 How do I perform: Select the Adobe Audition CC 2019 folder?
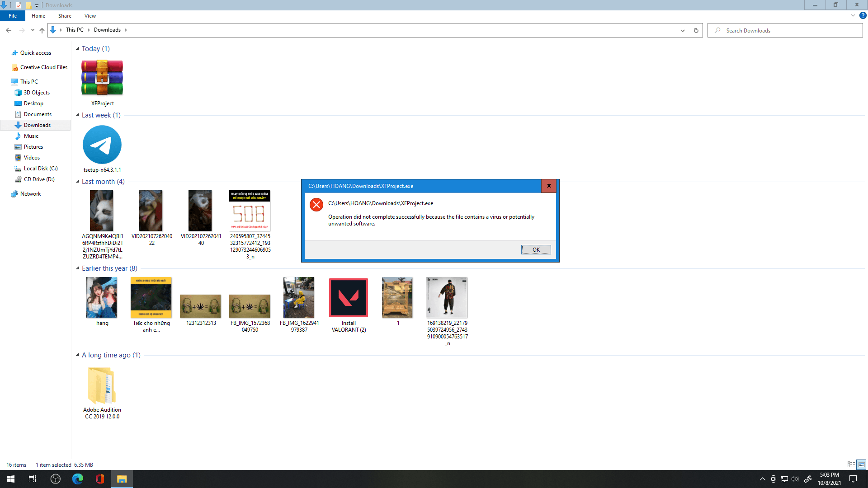(102, 385)
